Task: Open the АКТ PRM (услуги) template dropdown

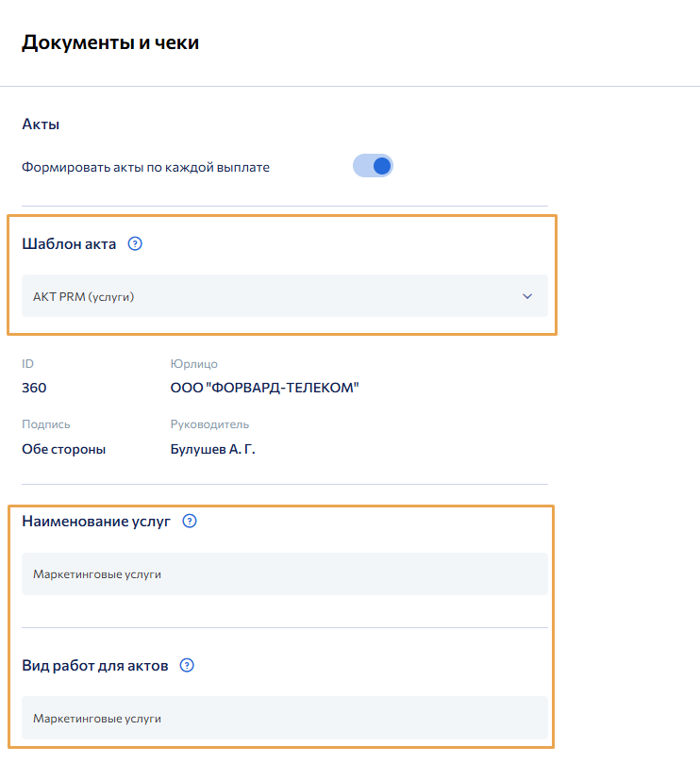Action: (x=283, y=296)
